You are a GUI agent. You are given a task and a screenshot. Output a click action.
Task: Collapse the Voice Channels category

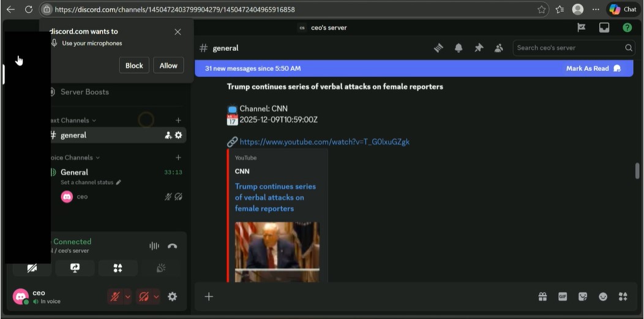click(75, 157)
